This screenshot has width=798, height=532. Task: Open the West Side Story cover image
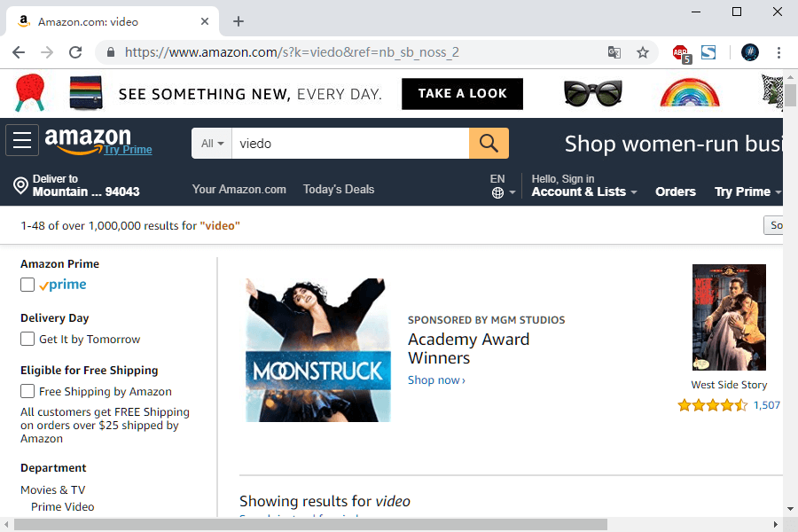coord(729,317)
